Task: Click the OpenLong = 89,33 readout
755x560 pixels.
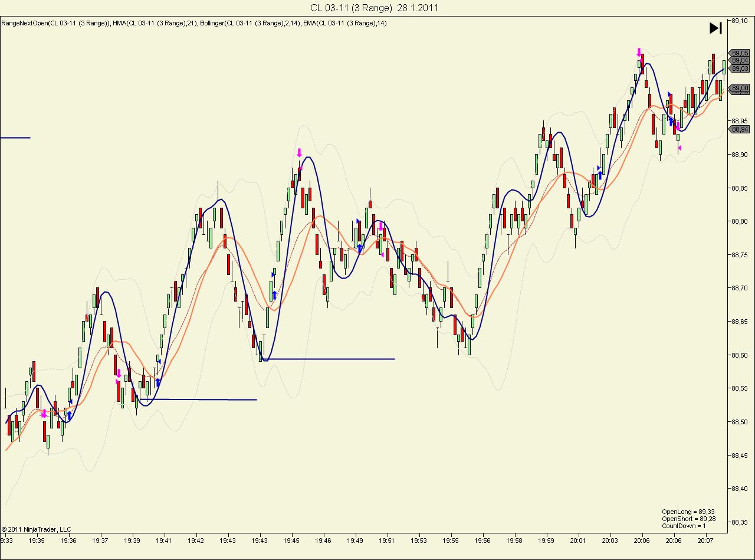Action: click(x=688, y=512)
